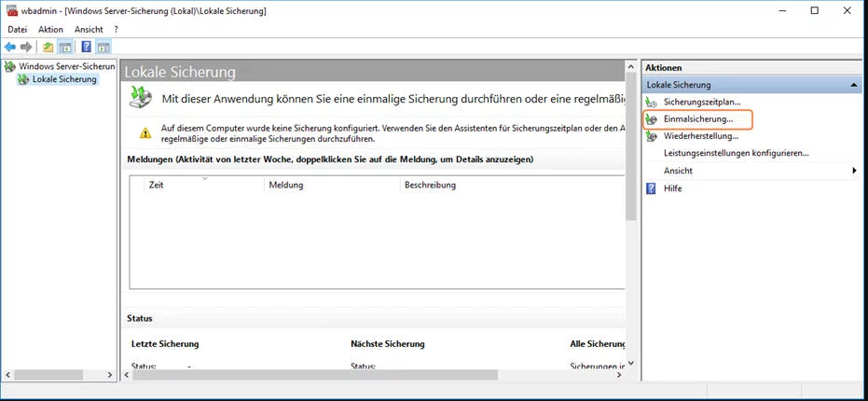This screenshot has width=868, height=401.
Task: Close the wbadmin window
Action: [x=847, y=10]
